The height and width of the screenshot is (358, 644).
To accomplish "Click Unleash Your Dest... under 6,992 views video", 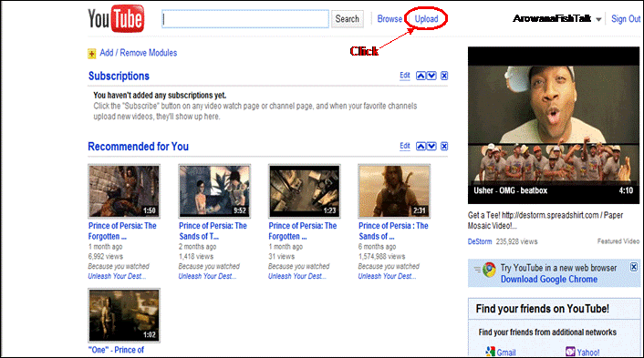I will pos(117,276).
